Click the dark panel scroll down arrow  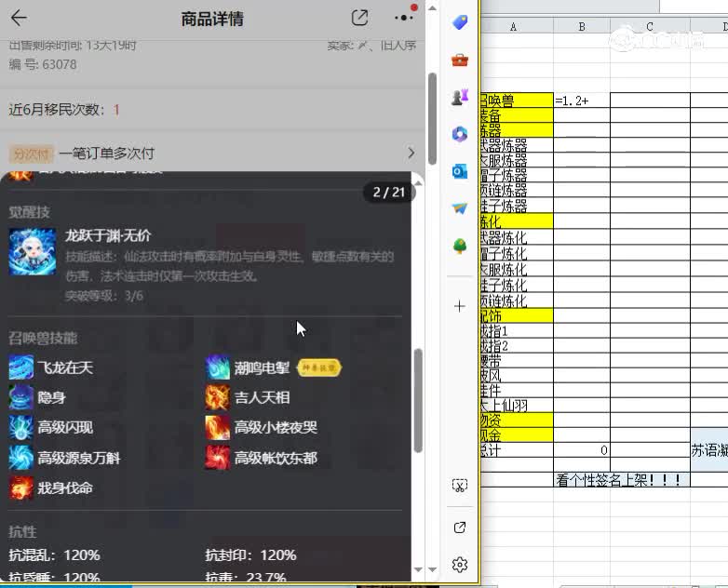click(x=418, y=569)
